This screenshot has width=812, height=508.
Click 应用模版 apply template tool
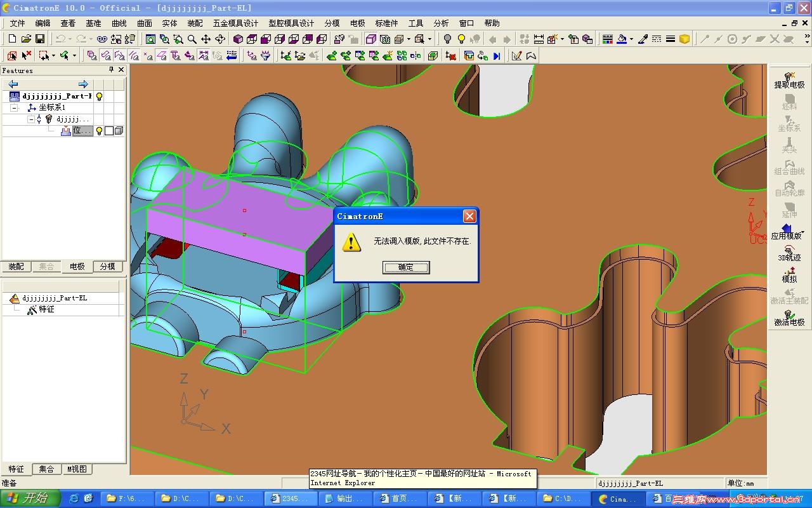(786, 231)
